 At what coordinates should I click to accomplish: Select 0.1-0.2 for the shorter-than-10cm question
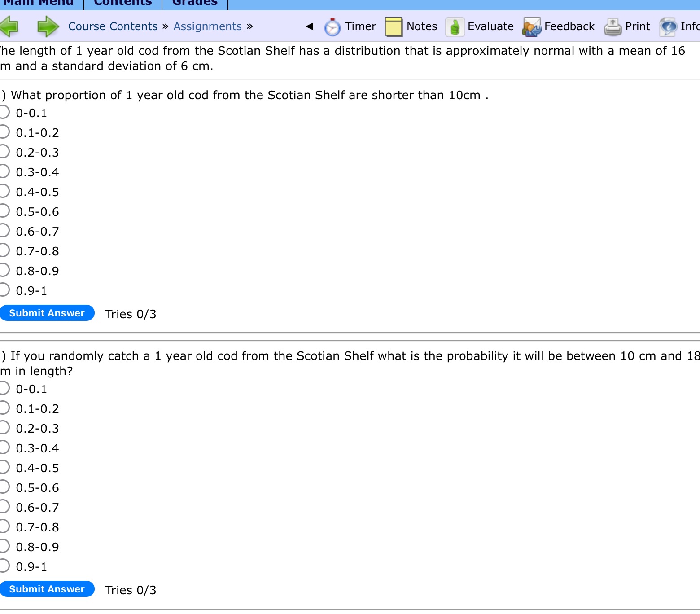[x=4, y=132]
